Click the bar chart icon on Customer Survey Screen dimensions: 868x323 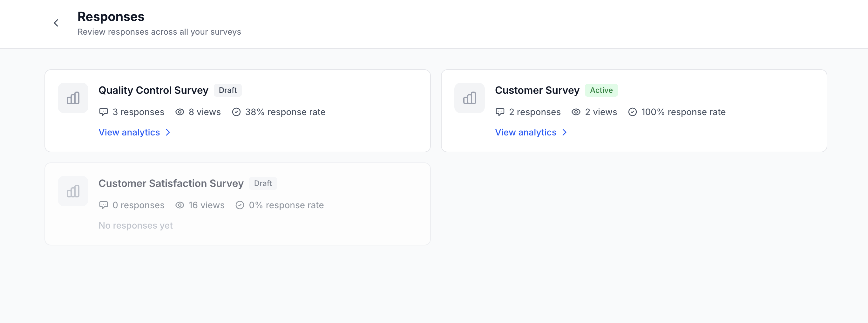(469, 98)
